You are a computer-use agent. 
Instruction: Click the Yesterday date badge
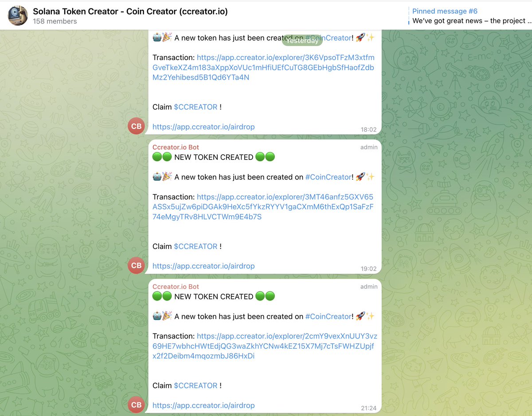coord(302,40)
